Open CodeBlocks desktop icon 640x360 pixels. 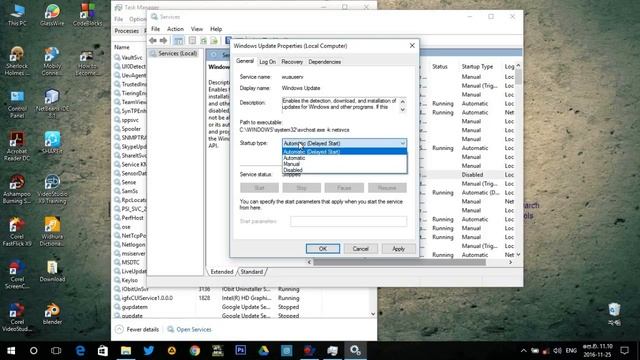point(87,15)
